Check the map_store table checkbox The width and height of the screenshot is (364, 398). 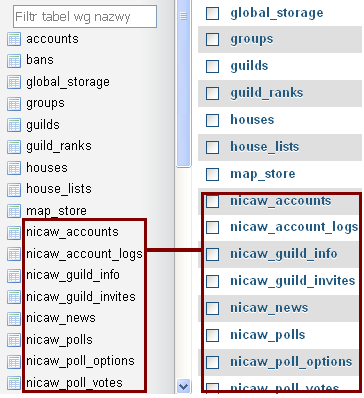coord(212,174)
